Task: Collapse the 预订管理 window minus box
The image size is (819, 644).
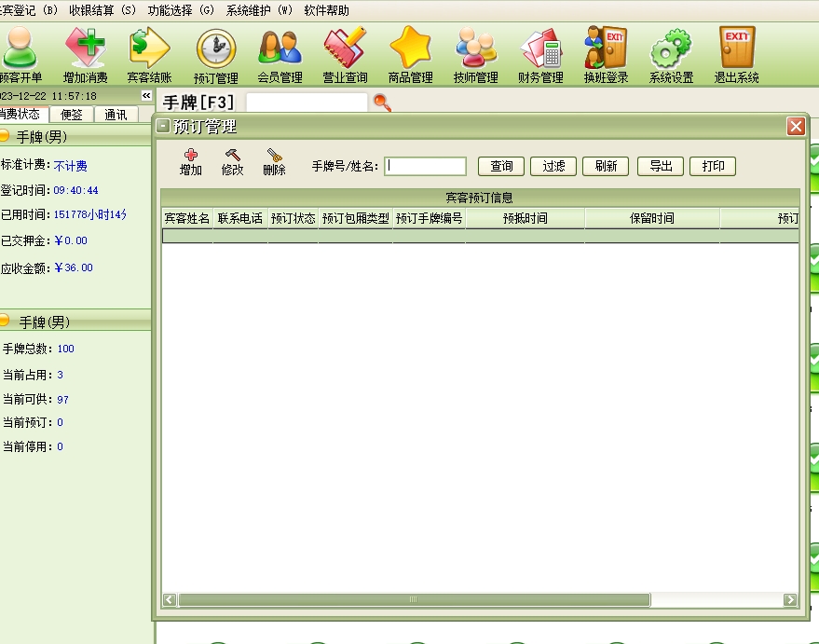Action: [163, 127]
